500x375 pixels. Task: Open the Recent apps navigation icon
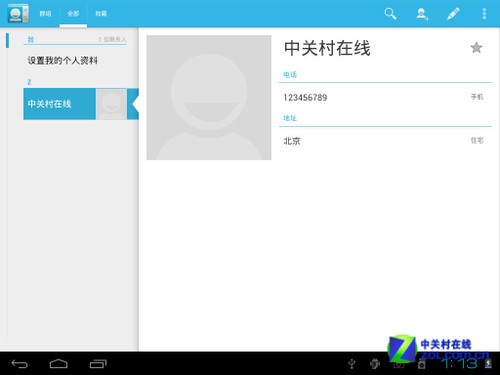click(98, 364)
